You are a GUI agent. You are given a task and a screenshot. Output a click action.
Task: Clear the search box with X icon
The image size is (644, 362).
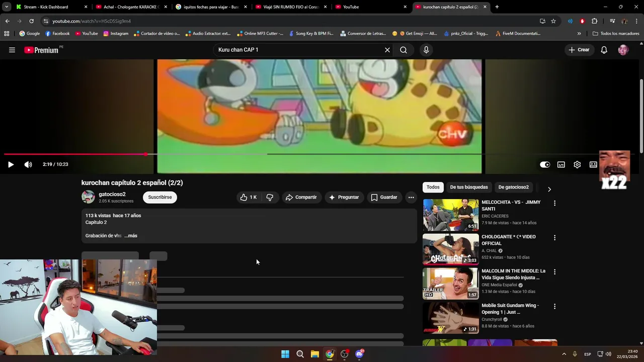point(387,50)
